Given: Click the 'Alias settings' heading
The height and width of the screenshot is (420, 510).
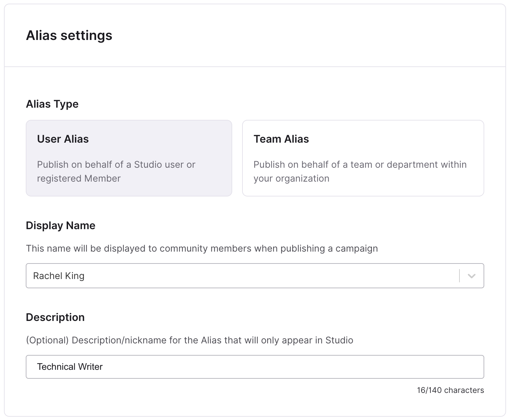Looking at the screenshot, I should 69,35.
